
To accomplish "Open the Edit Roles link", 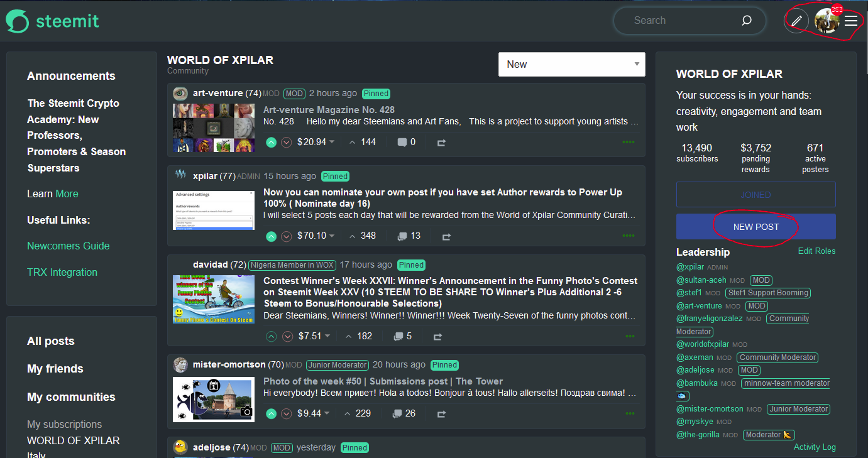I will [x=817, y=251].
